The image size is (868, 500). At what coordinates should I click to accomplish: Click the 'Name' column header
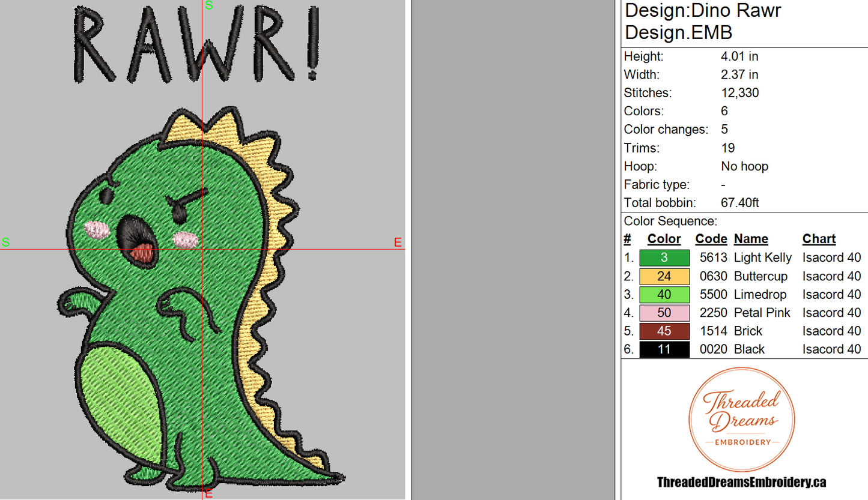click(x=751, y=239)
